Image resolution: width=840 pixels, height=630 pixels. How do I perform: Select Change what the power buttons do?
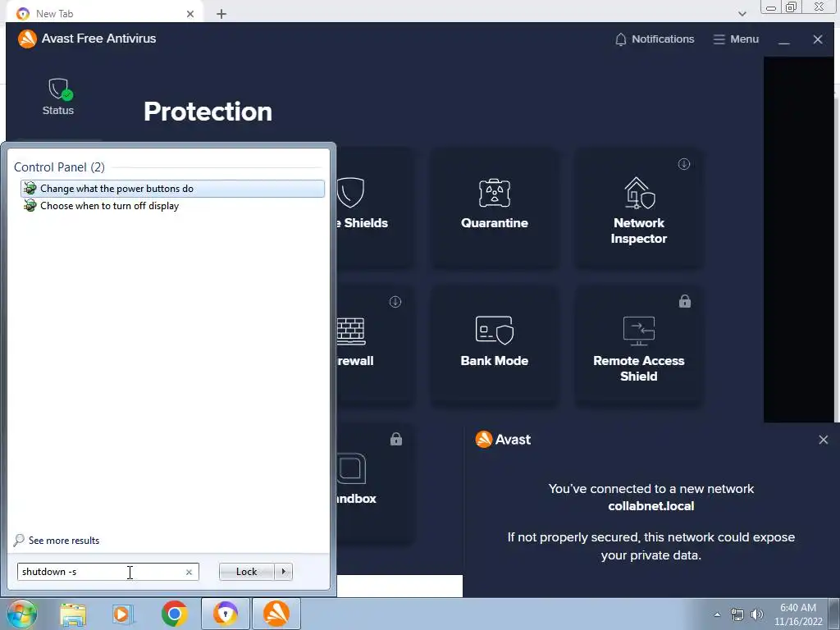pos(172,189)
